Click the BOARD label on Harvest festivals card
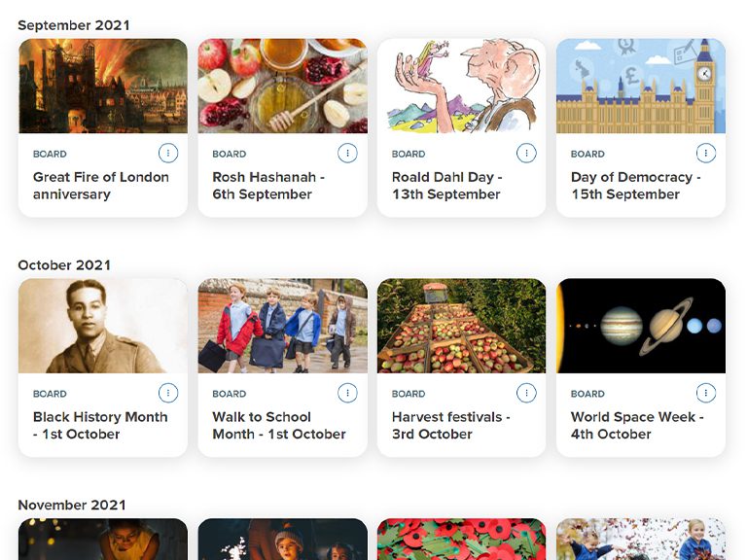747x560 pixels. tap(409, 395)
